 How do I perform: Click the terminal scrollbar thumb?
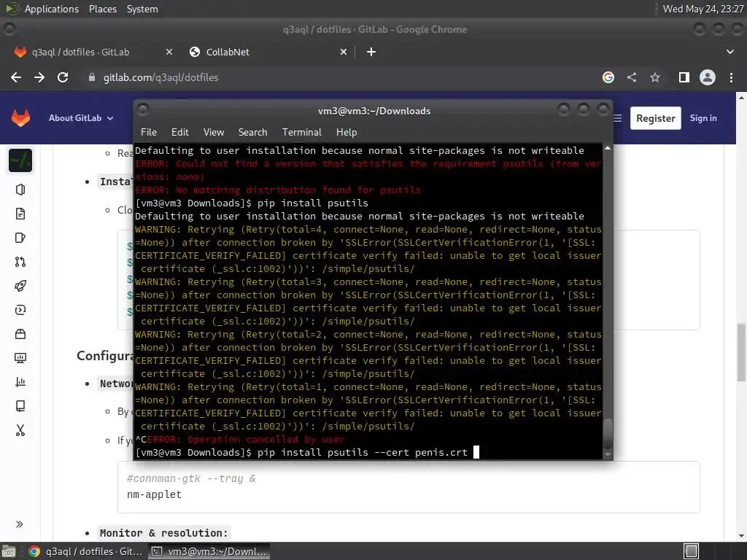coord(608,433)
